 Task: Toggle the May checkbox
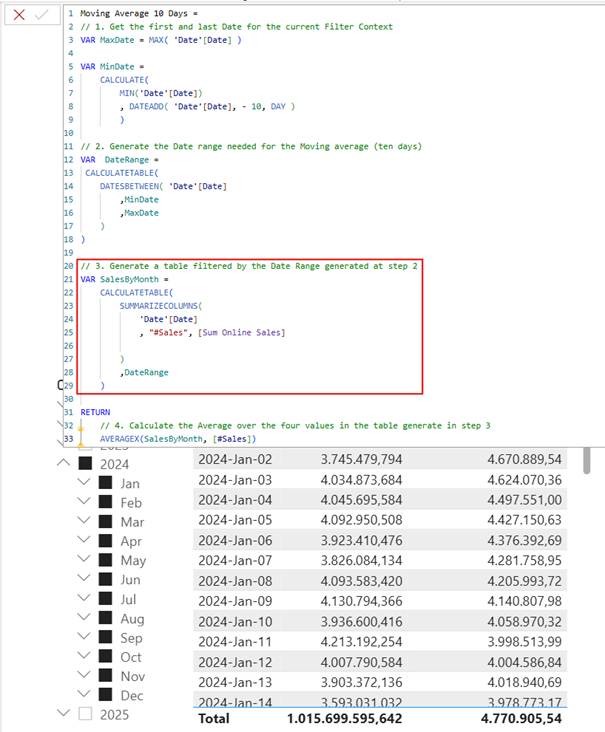click(106, 559)
